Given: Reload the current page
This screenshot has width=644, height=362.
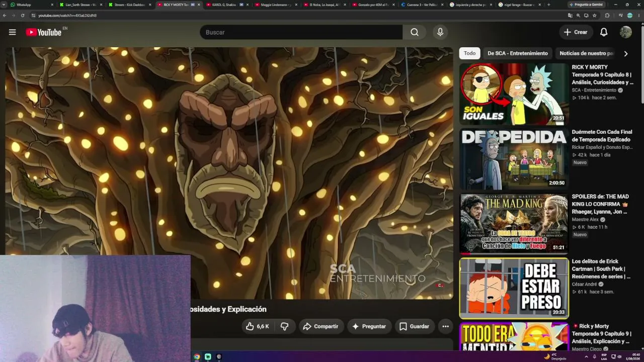Looking at the screenshot, I should point(23,16).
